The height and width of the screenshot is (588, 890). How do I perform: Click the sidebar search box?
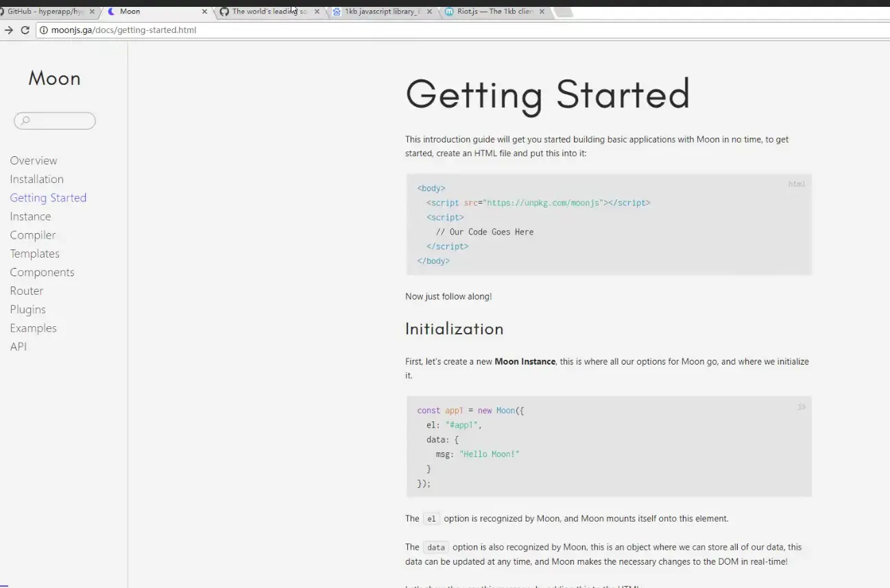click(x=55, y=121)
